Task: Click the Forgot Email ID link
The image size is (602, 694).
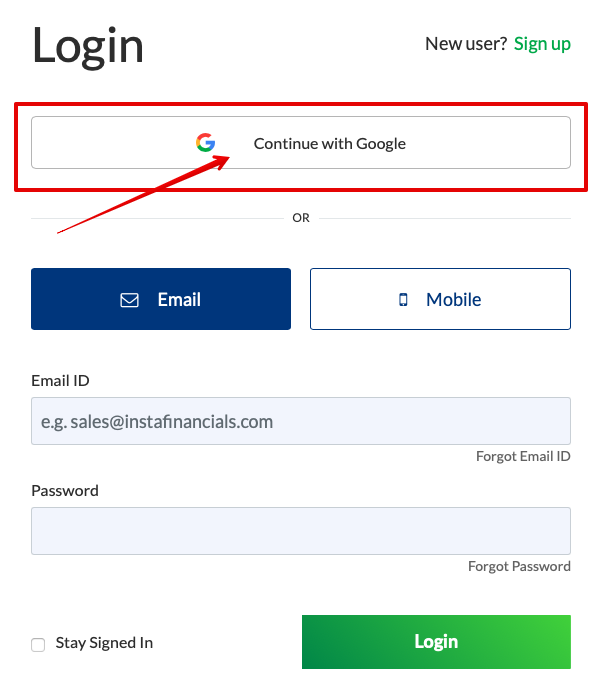Action: click(x=523, y=456)
